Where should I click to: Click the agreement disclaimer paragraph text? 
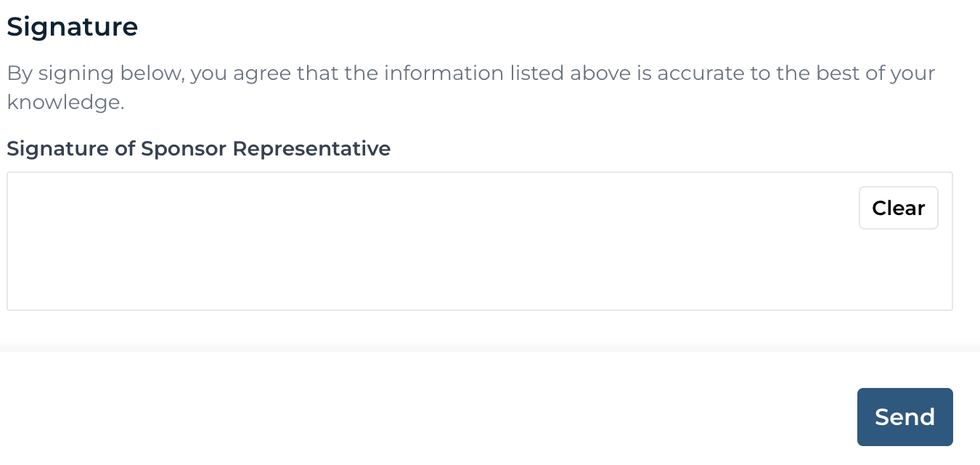pos(471,87)
